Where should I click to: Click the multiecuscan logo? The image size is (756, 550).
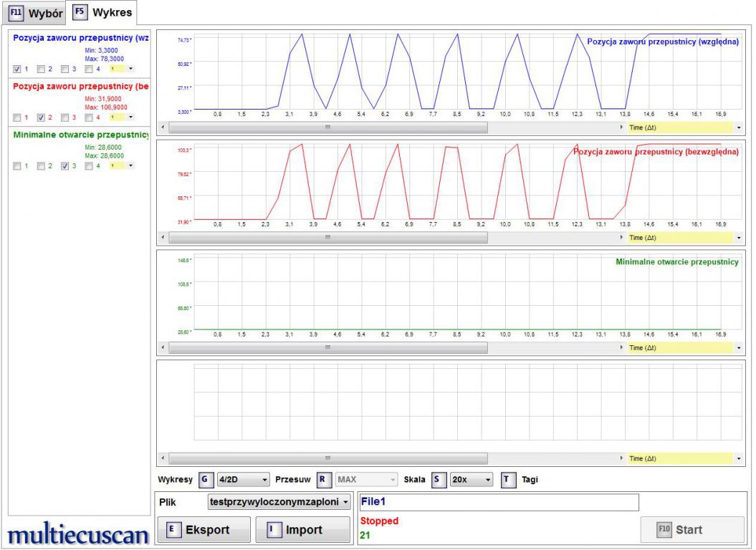pyautogui.click(x=78, y=534)
